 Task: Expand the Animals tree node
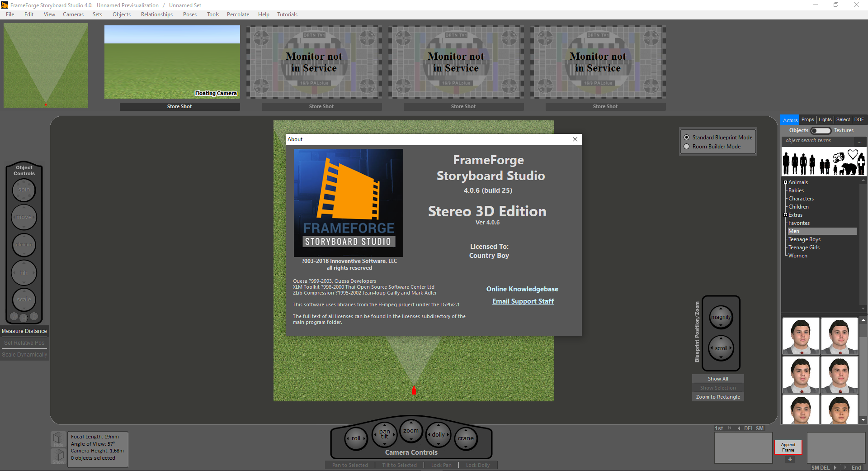[x=786, y=182]
